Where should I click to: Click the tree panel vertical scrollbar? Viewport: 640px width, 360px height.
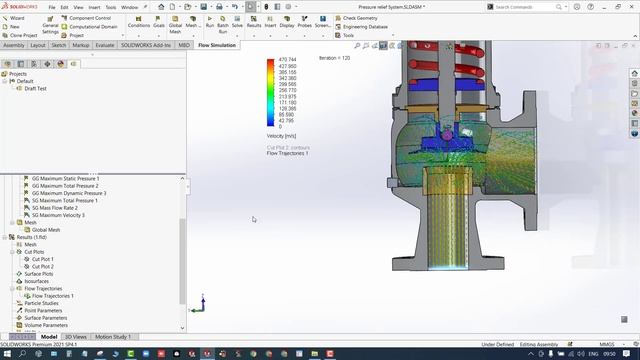click(x=182, y=261)
